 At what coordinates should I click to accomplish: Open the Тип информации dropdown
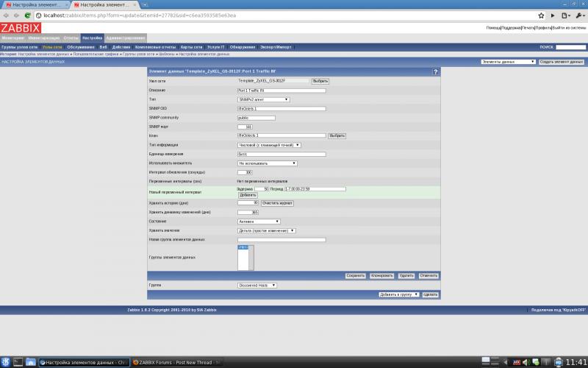click(x=270, y=145)
